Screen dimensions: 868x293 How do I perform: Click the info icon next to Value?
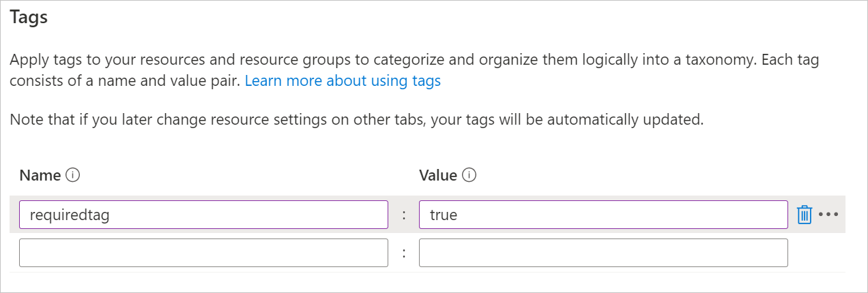[469, 175]
